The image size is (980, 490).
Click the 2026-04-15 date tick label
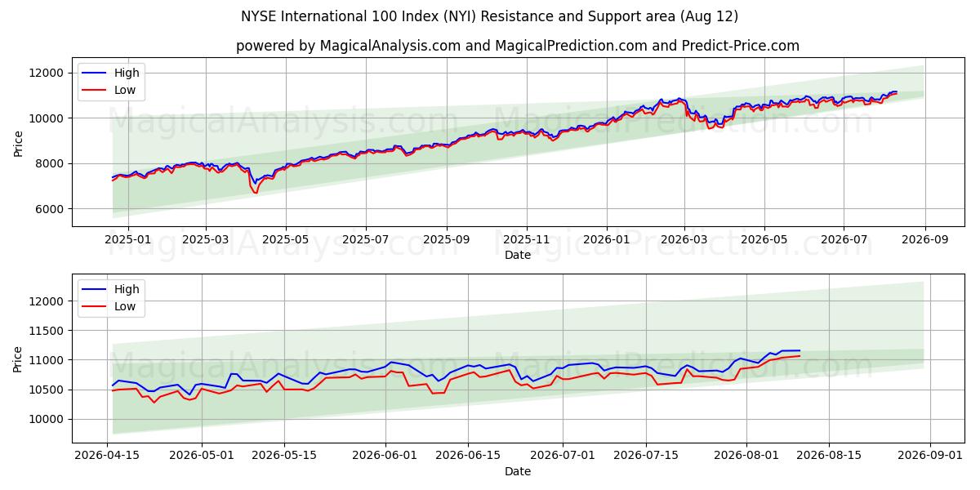[108, 456]
